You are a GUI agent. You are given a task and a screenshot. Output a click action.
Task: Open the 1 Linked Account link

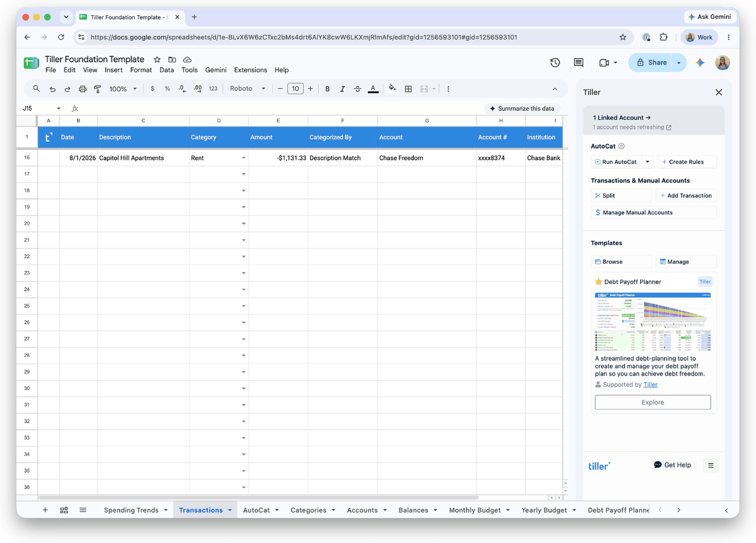click(x=622, y=117)
